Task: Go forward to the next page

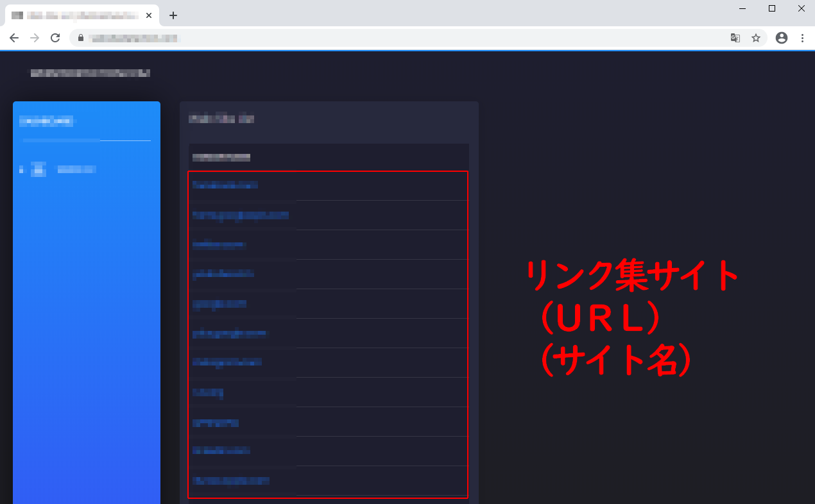Action: coord(35,38)
